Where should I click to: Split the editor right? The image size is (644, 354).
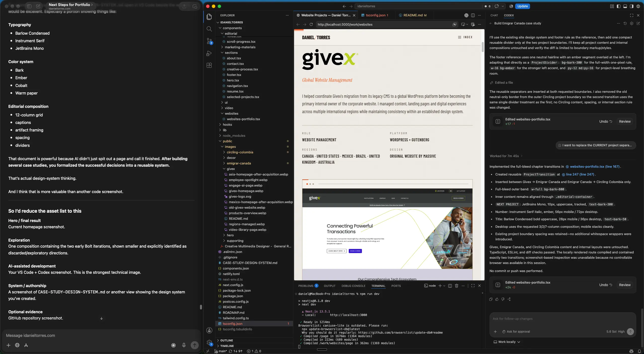pyautogui.click(x=473, y=15)
